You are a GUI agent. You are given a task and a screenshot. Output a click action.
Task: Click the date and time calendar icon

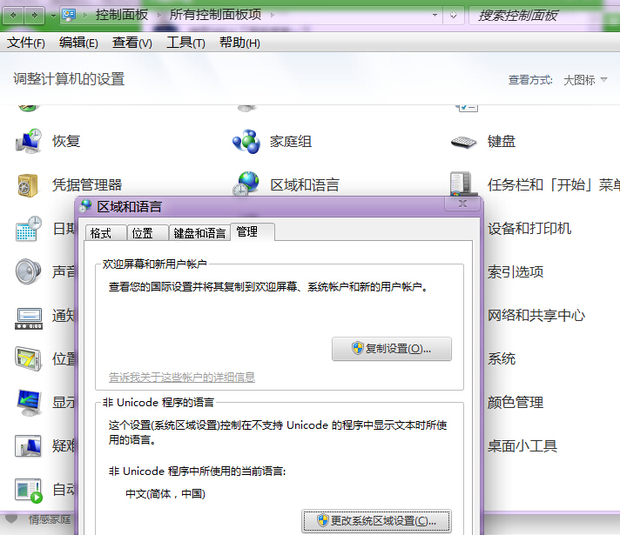point(28,229)
